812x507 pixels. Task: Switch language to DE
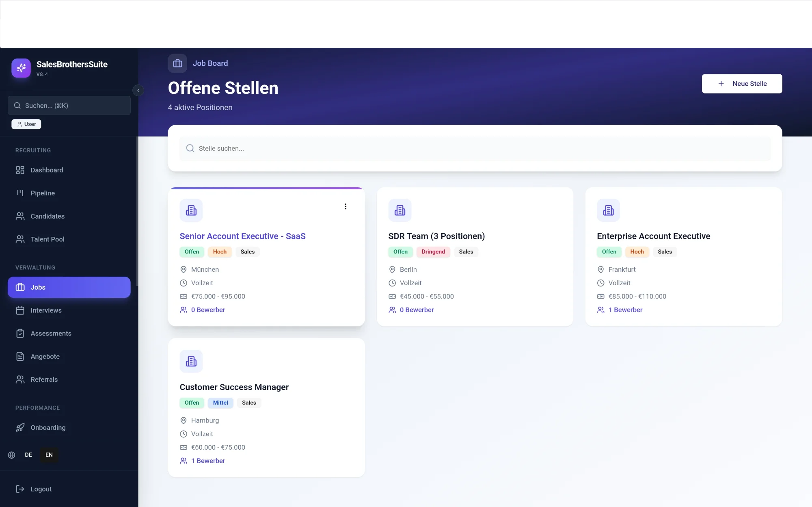[x=28, y=455]
